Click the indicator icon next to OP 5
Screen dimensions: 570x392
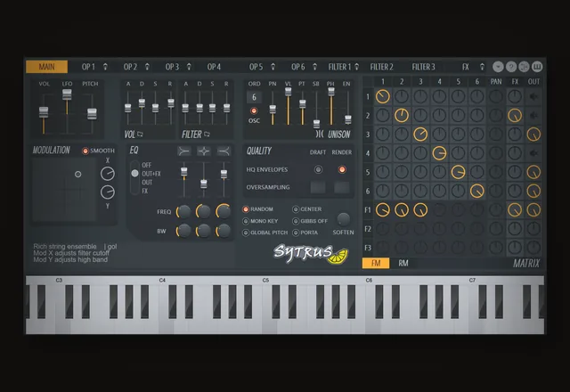coord(273,67)
